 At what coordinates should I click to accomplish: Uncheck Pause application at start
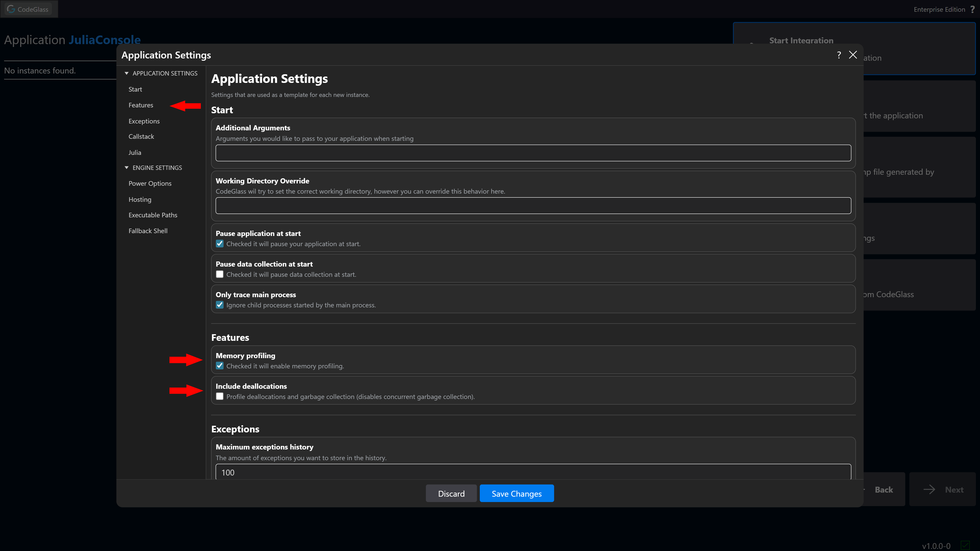click(219, 244)
